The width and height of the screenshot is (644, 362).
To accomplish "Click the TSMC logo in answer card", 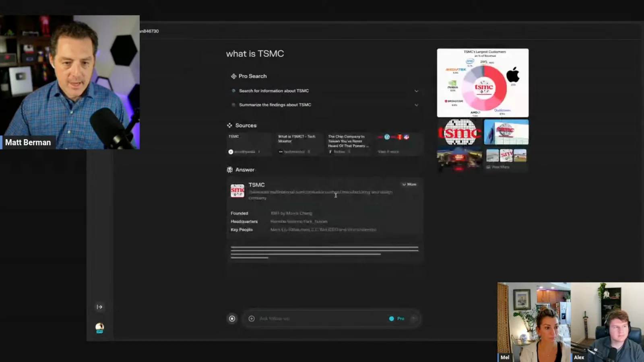I will [237, 191].
